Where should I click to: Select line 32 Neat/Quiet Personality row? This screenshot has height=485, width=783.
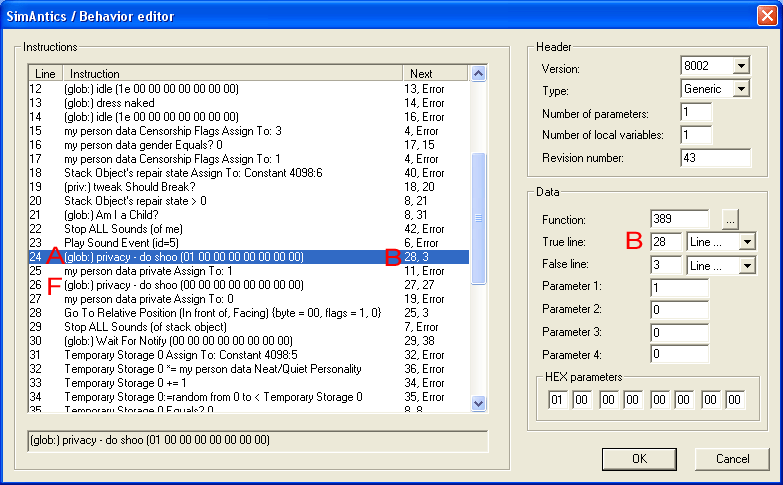[x=249, y=369]
